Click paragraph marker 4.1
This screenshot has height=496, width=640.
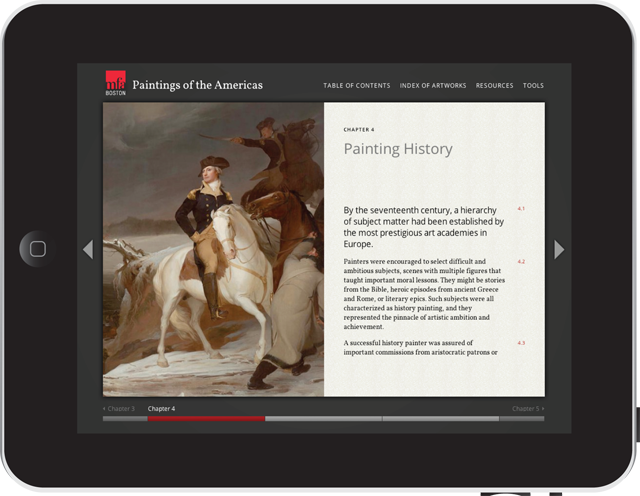click(521, 209)
